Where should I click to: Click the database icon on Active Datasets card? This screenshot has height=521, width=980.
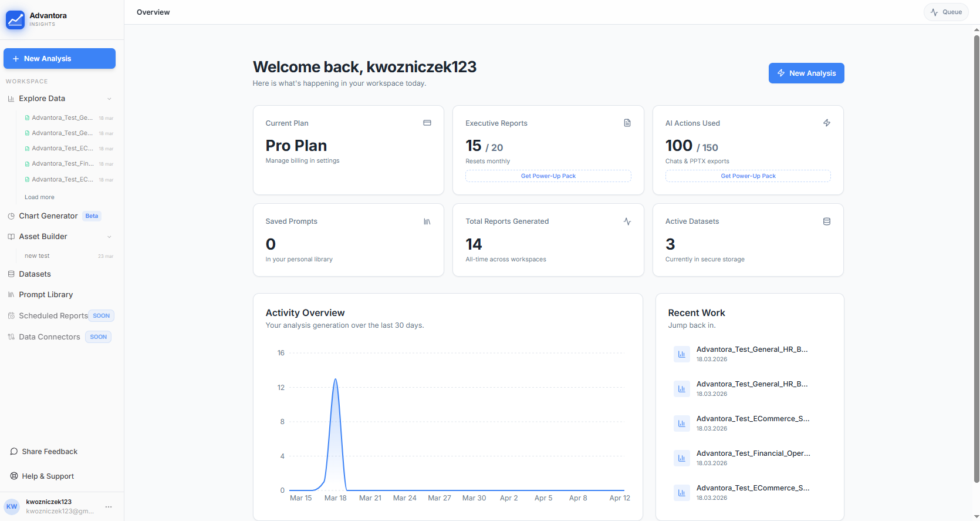[x=827, y=221]
